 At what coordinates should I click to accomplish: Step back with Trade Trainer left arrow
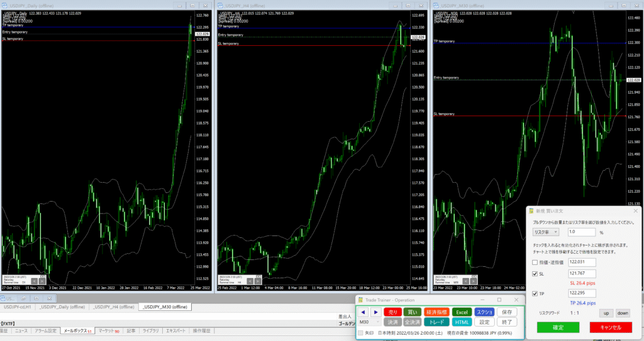coord(363,312)
